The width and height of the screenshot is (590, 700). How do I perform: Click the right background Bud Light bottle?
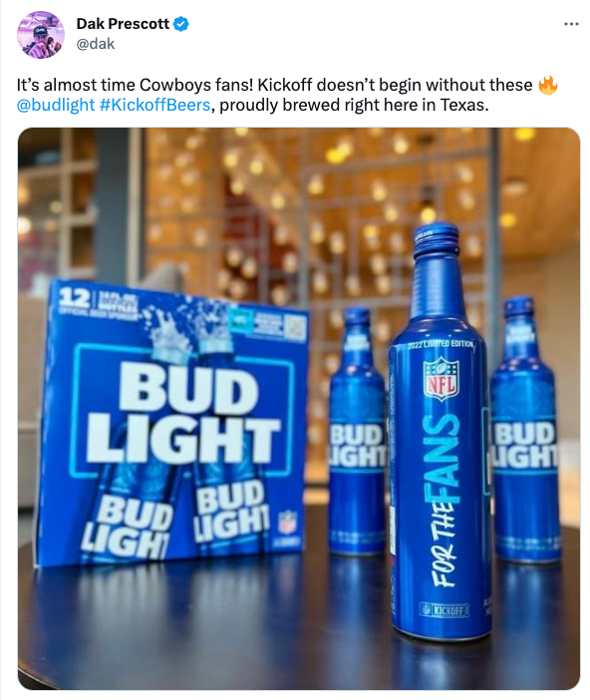pyautogui.click(x=525, y=428)
